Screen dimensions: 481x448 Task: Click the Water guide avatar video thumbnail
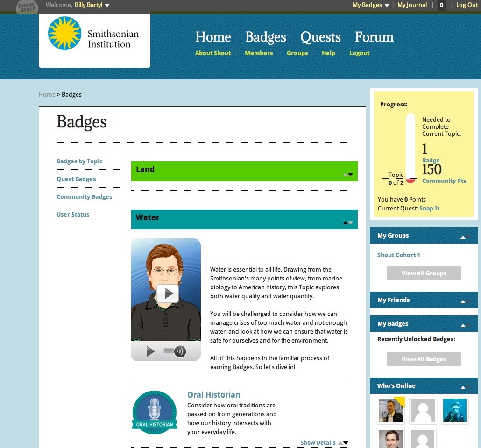(x=166, y=290)
